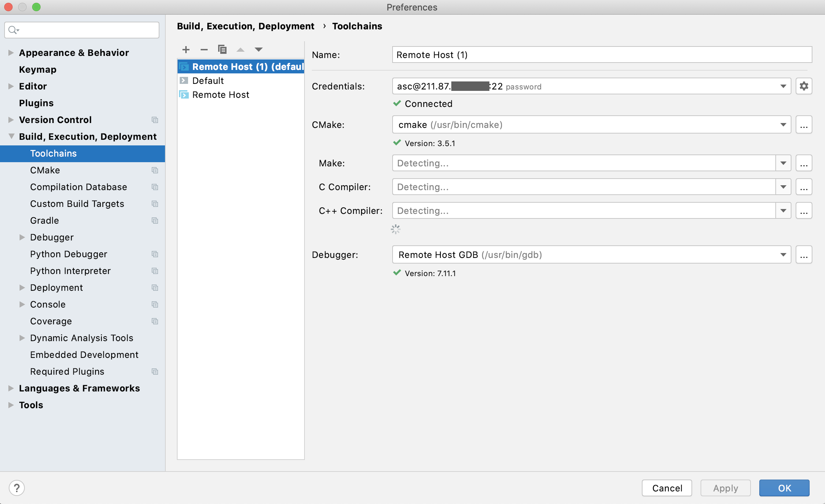Expand the Deployment tree node
Image resolution: width=825 pixels, height=504 pixels.
point(22,288)
